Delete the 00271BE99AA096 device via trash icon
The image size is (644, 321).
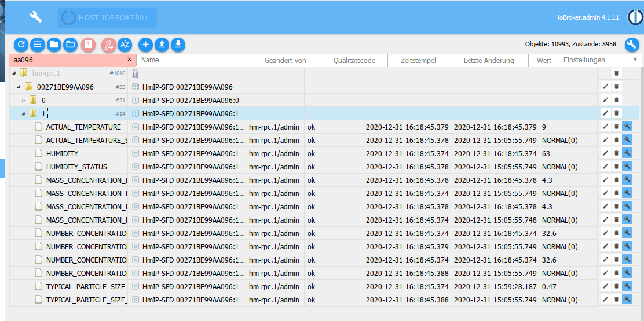[616, 87]
